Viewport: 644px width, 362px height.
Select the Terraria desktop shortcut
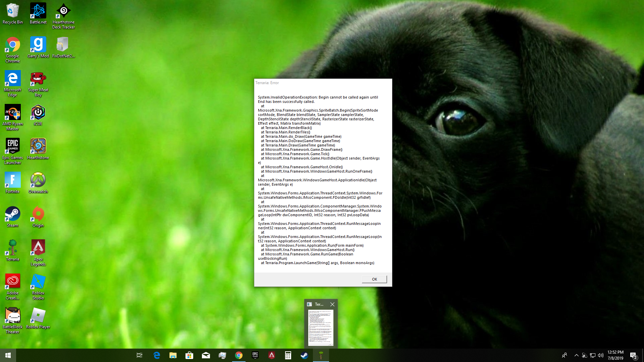[x=13, y=251]
